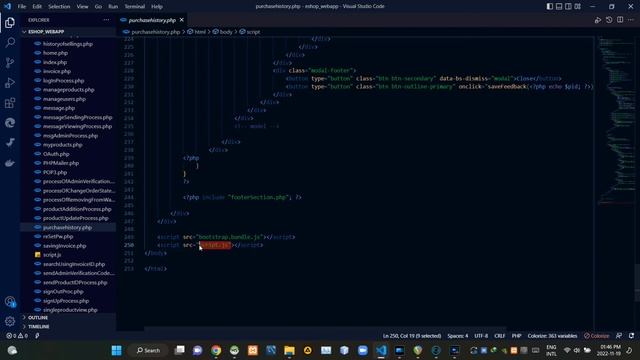
Task: Open the Windows Start button
Action: 116,350
